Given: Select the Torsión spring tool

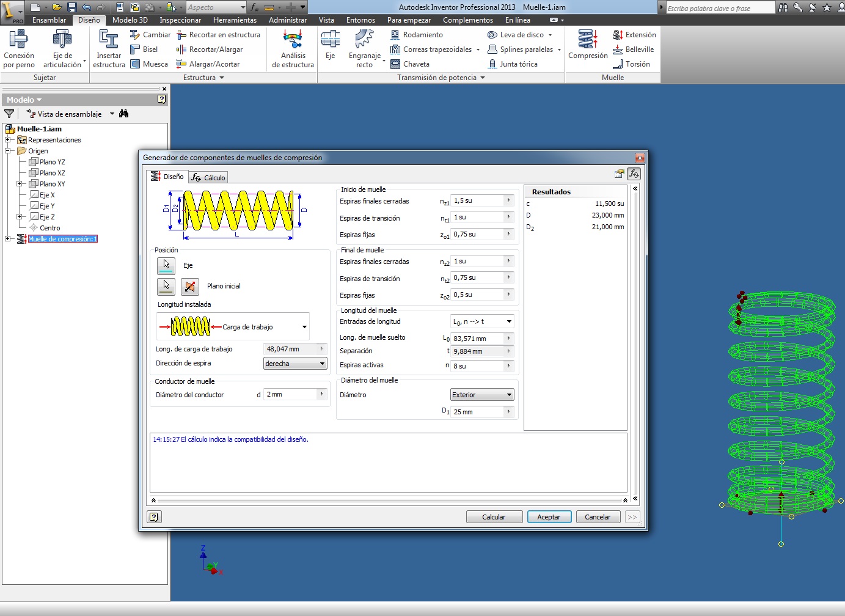Looking at the screenshot, I should pyautogui.click(x=631, y=64).
